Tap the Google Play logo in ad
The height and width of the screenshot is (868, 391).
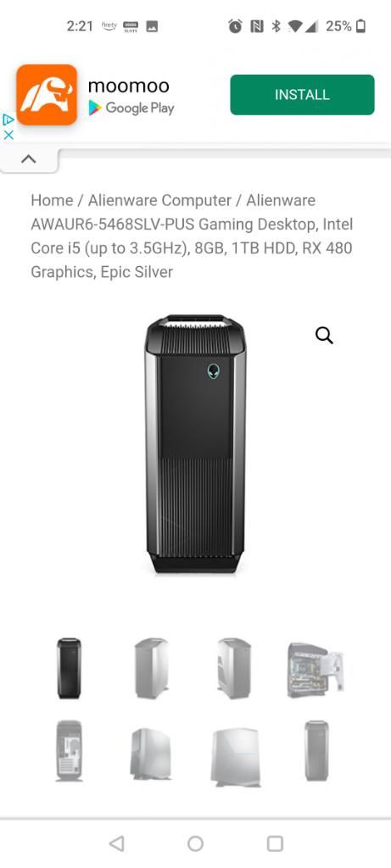[131, 108]
